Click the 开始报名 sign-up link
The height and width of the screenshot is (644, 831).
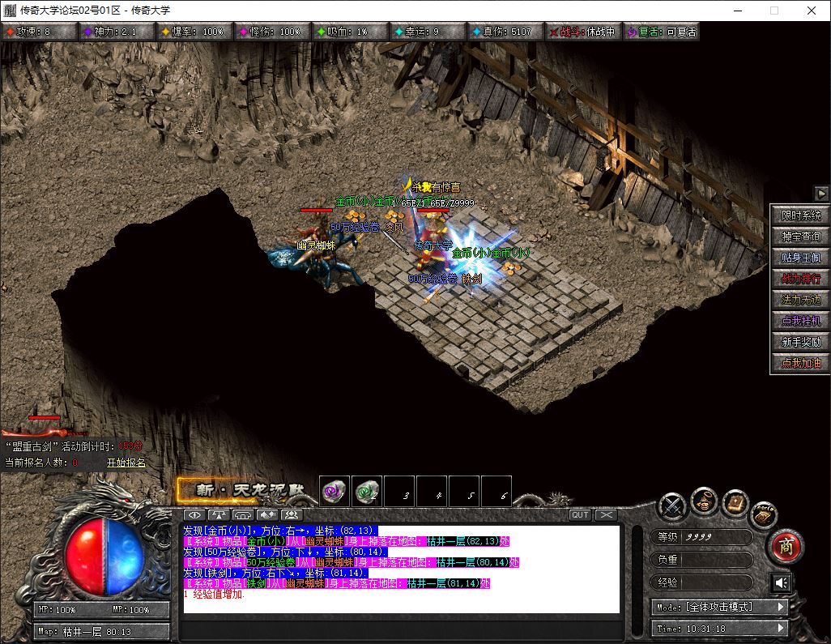[x=126, y=463]
